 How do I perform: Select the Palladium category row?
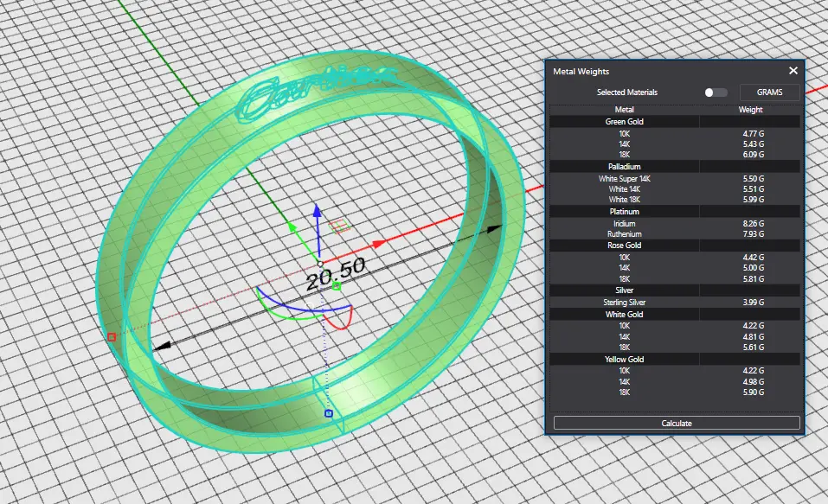(674, 166)
